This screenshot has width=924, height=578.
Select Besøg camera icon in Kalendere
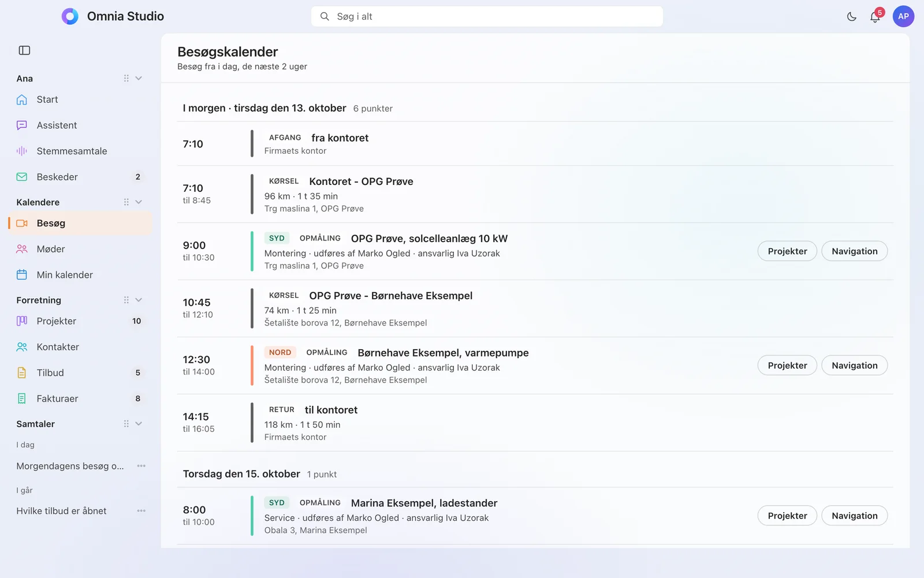[22, 223]
